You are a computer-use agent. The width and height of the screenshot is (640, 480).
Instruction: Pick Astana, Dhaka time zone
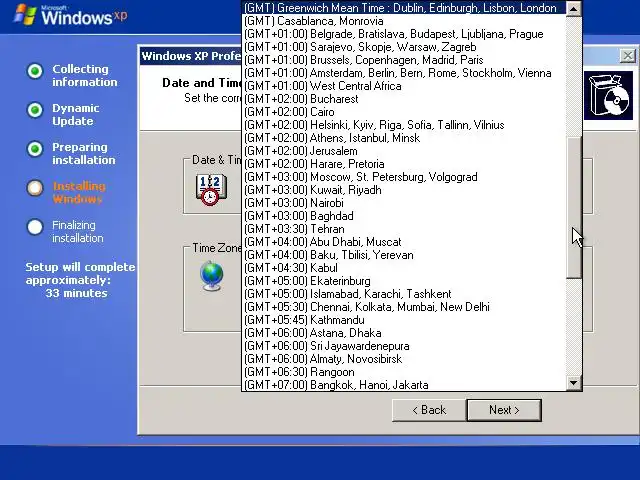pos(404,333)
